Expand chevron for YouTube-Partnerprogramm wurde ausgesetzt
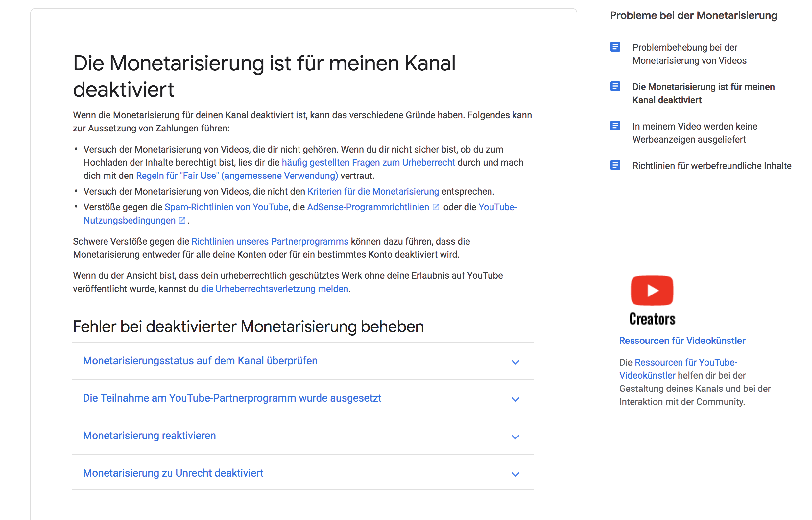The image size is (812, 520). (x=515, y=399)
